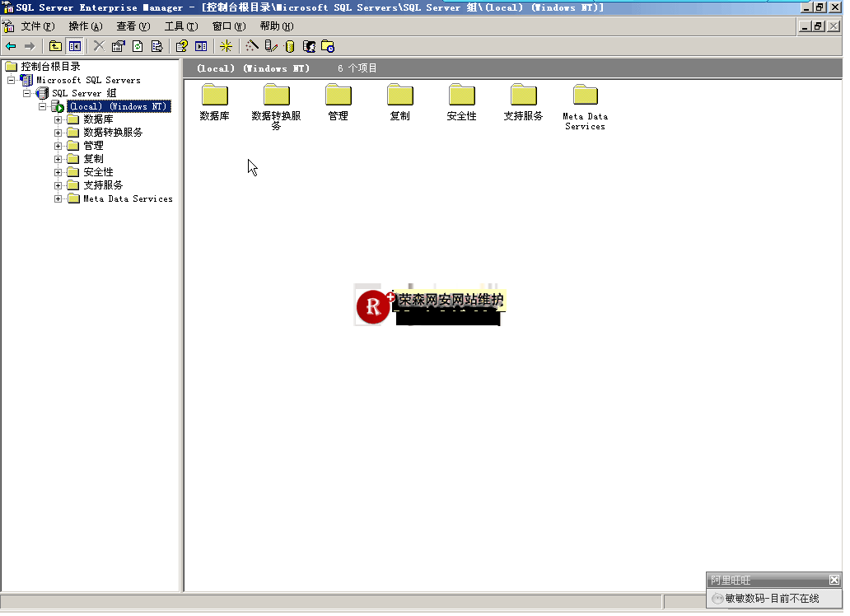Image resolution: width=850 pixels, height=616 pixels.
Task: Expand the 数据库 tree node
Action: point(58,119)
